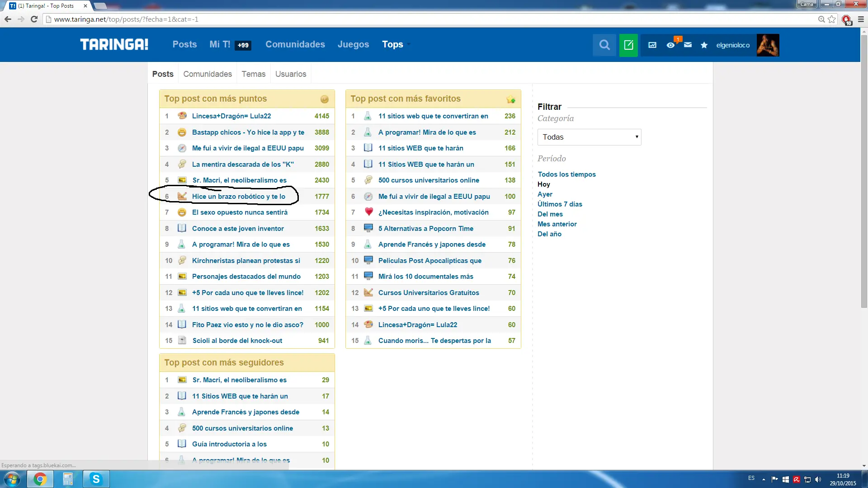Open the search magnifier in Taringa header
The width and height of the screenshot is (868, 488).
point(604,45)
